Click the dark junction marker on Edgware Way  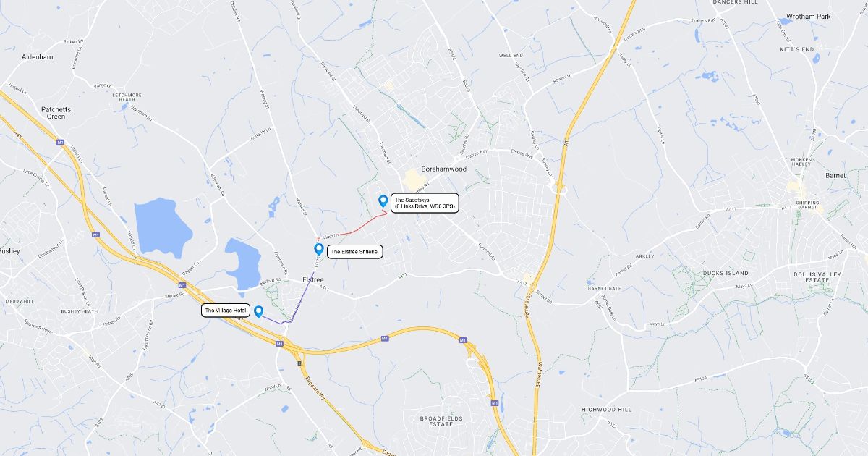299,362
